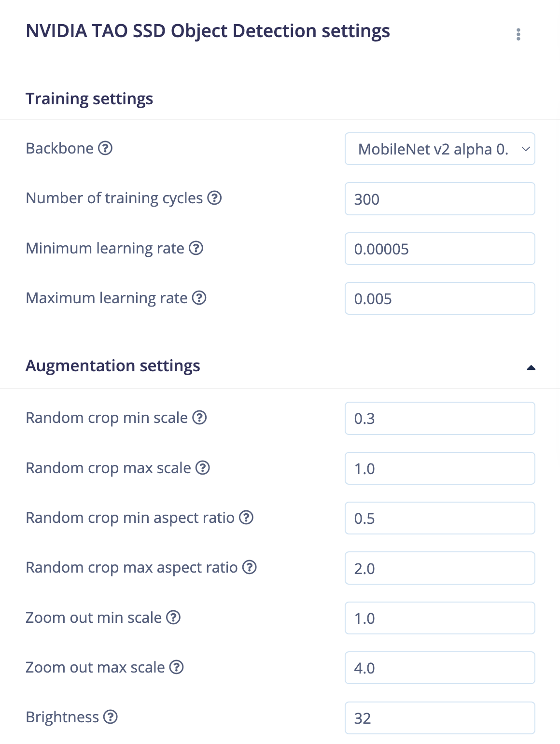Click the Random crop min scale field
The width and height of the screenshot is (560, 744).
pyautogui.click(x=440, y=418)
